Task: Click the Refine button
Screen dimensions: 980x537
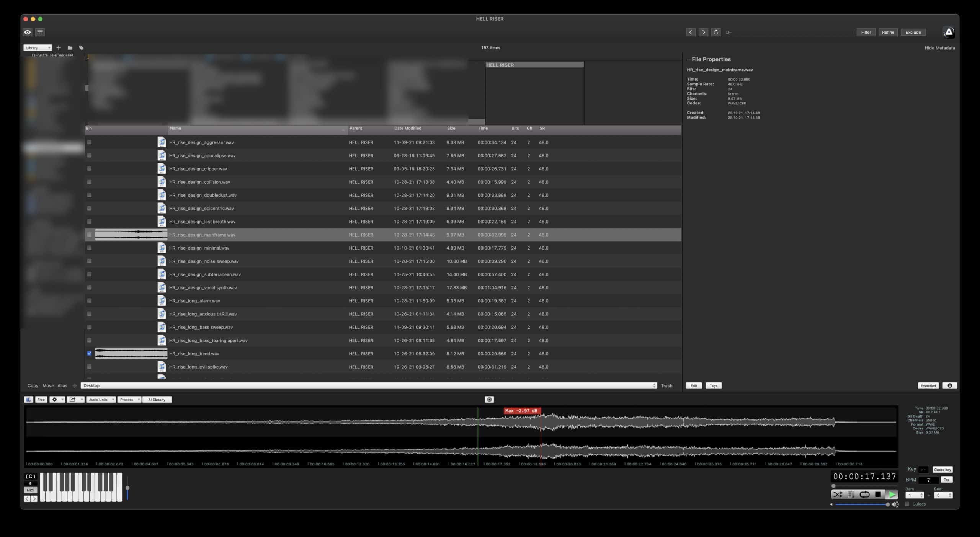Action: pyautogui.click(x=888, y=32)
